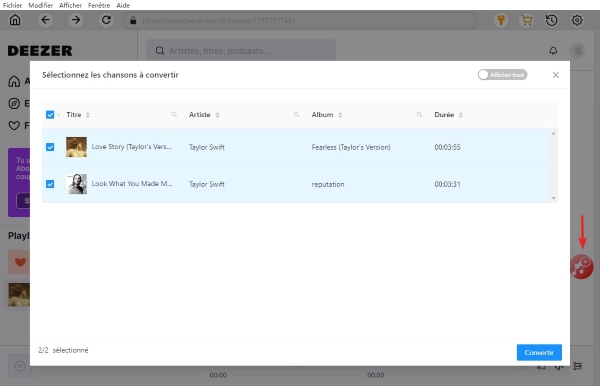Navigate forward with the right arrow
Image resolution: width=600 pixels, height=386 pixels.
tap(76, 20)
